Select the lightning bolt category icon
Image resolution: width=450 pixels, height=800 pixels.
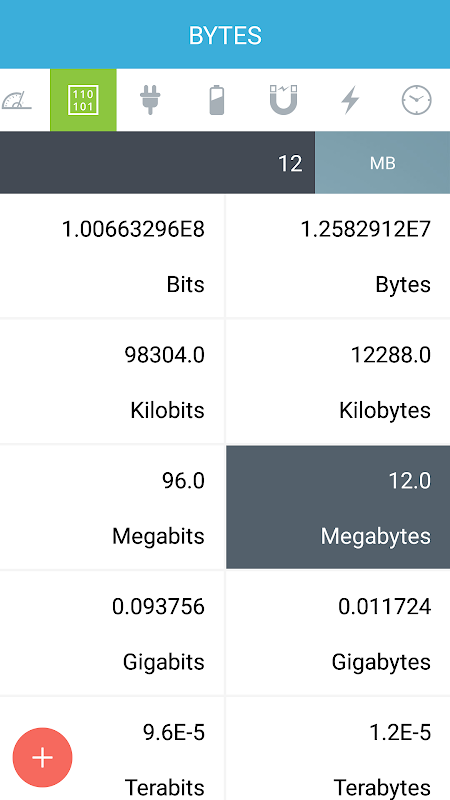click(350, 100)
